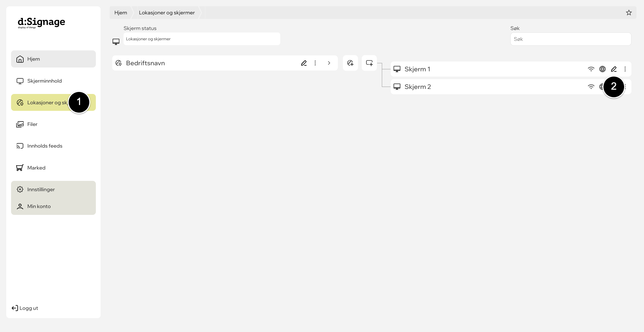Click the Skjerm 1 wifi status icon
The image size is (644, 332).
[x=591, y=69]
